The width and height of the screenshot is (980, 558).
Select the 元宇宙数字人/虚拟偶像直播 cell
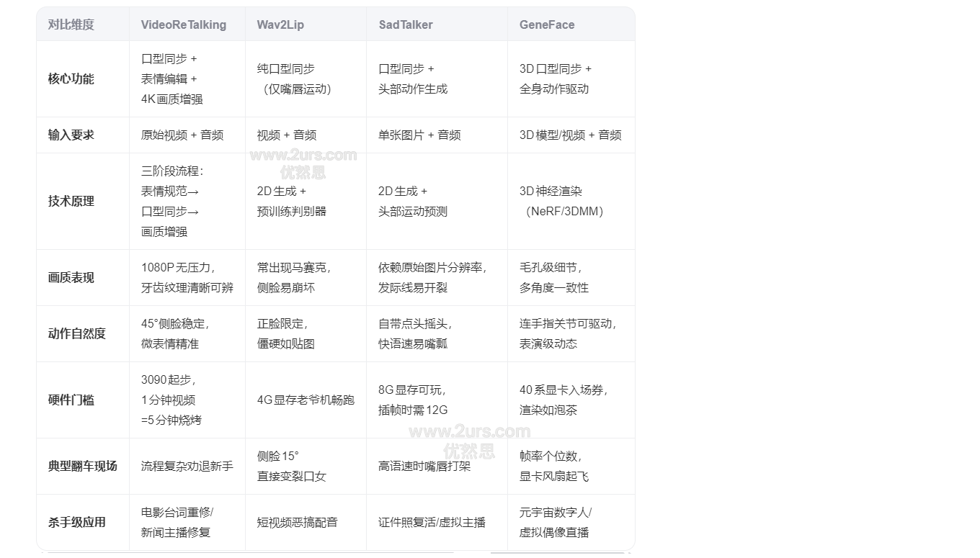571,523
